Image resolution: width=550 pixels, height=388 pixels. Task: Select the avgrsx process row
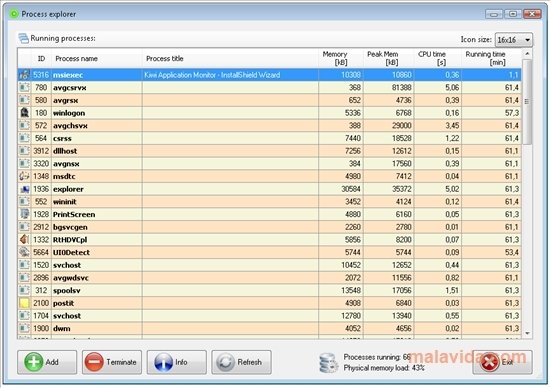(x=269, y=100)
